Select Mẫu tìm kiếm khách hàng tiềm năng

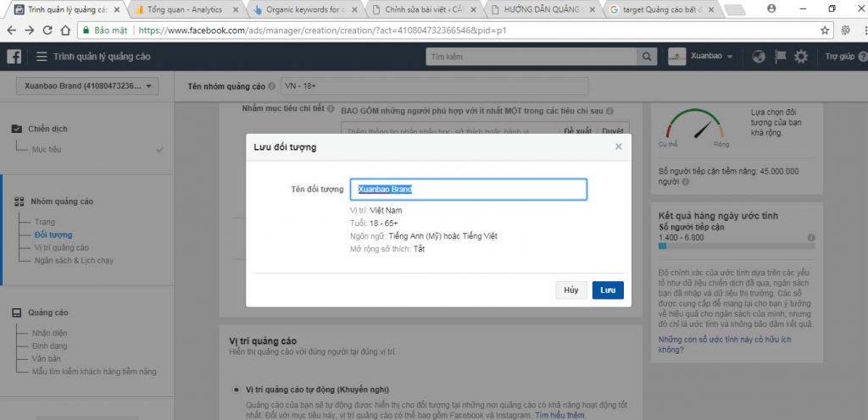coord(94,372)
